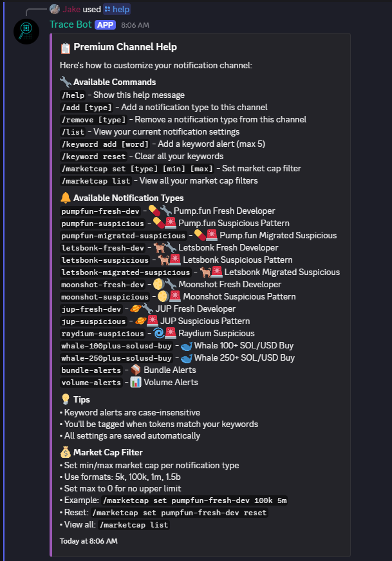Click the siren emoji on Letsbonk Migrated Suspicious row
Viewport: 392px width, 561px height.
217,272
